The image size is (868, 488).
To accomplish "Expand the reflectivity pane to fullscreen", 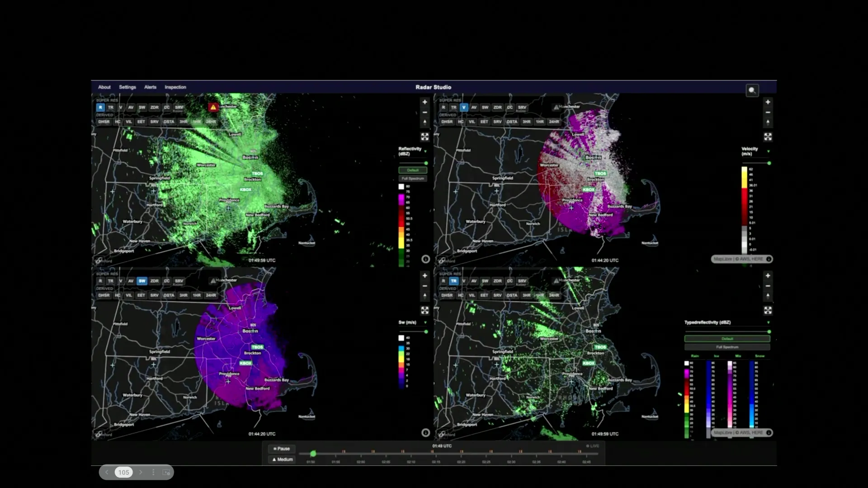I will coord(425,136).
